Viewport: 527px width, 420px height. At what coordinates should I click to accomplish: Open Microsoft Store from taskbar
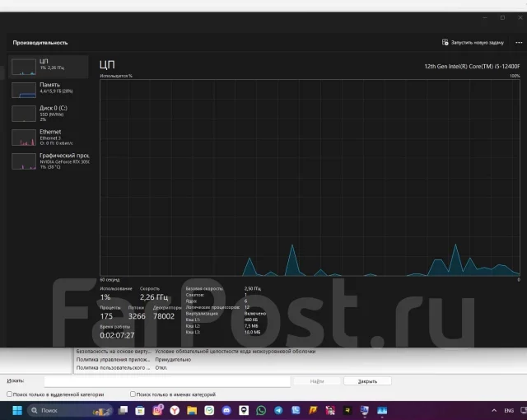[x=140, y=410]
